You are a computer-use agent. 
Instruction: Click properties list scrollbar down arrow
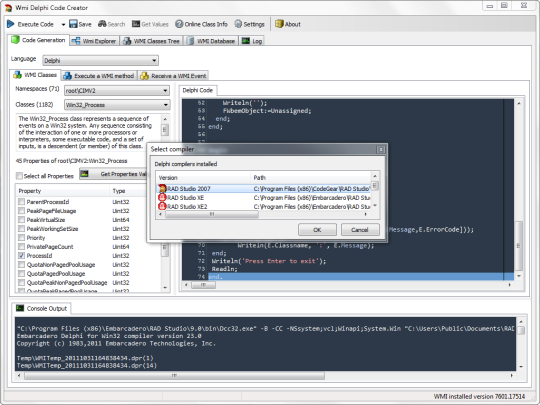tap(165, 288)
